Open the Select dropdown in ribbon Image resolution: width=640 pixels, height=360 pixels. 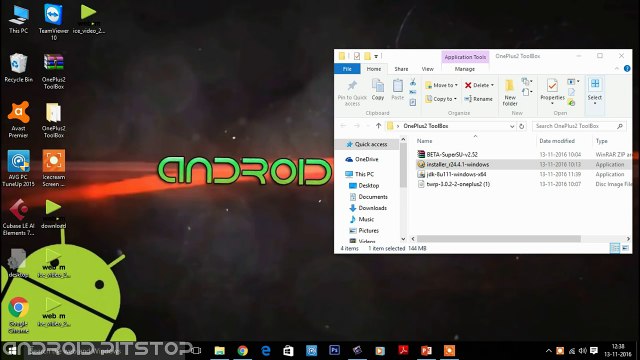pos(595,91)
